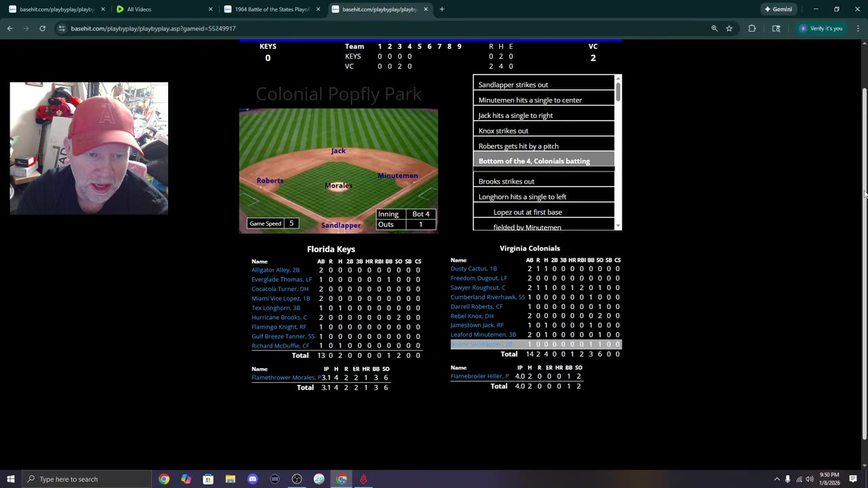Open the Windows notification center

[x=853, y=479]
